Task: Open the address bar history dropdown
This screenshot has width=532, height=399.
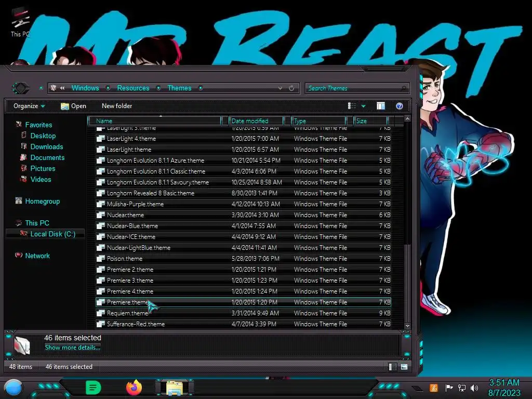Action: click(280, 88)
